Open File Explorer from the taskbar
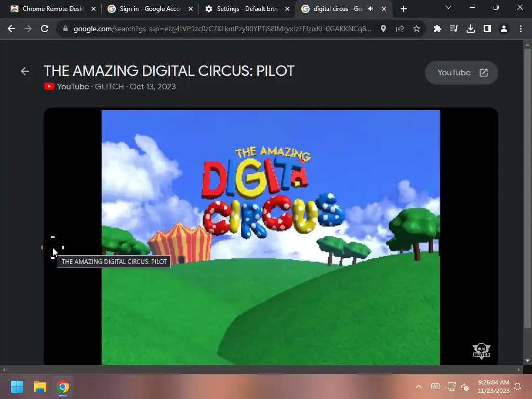The height and width of the screenshot is (399, 532). pos(39,387)
